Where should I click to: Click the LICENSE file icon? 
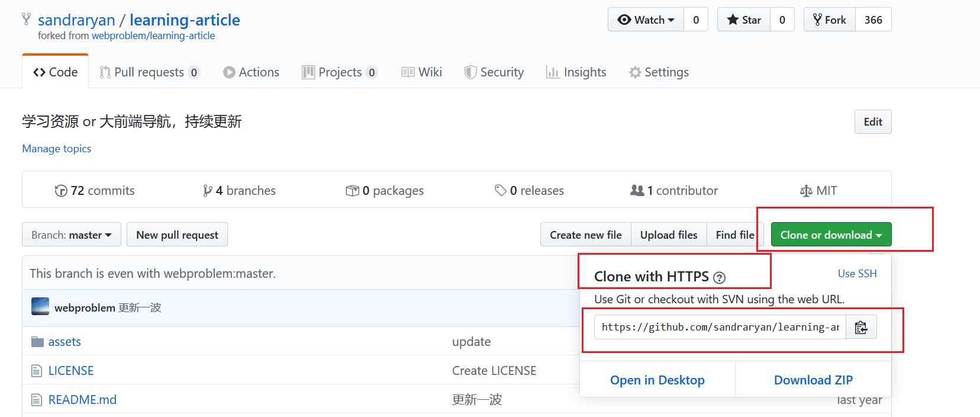pos(37,371)
